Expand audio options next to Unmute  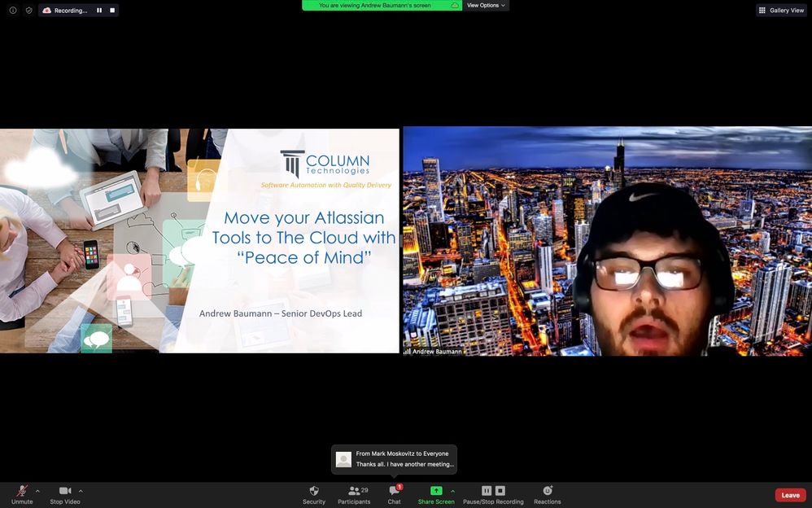click(37, 490)
